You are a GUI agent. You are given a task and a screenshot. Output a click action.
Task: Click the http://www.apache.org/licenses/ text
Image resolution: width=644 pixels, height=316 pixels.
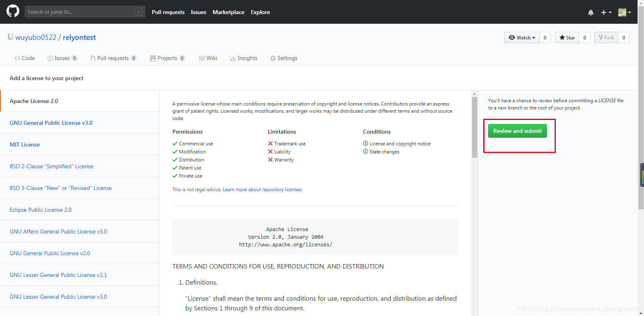[286, 244]
